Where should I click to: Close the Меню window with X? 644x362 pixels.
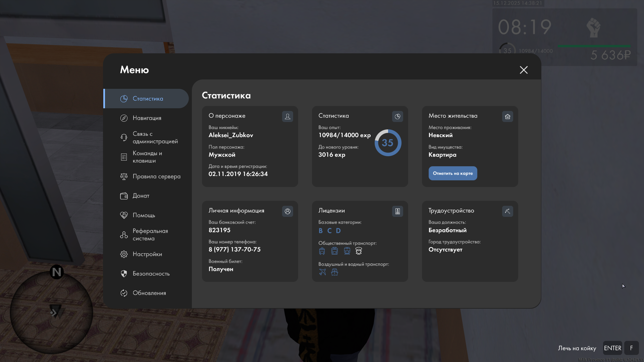point(524,70)
